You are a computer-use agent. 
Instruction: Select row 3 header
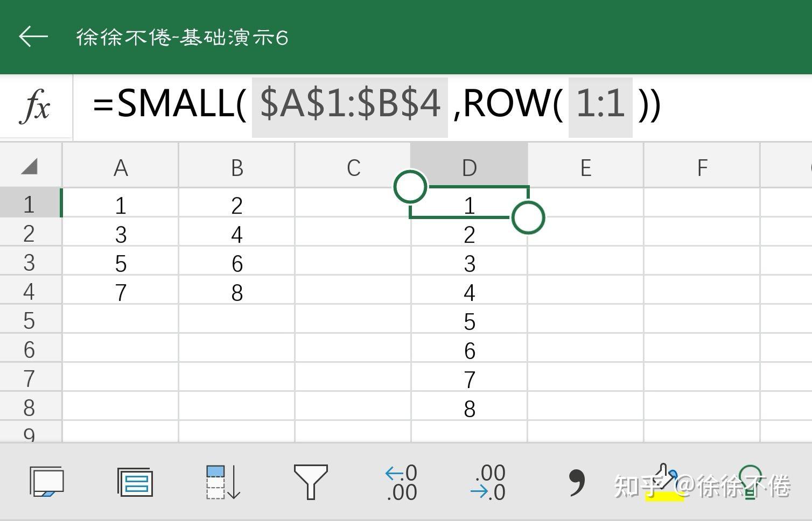pos(30,261)
